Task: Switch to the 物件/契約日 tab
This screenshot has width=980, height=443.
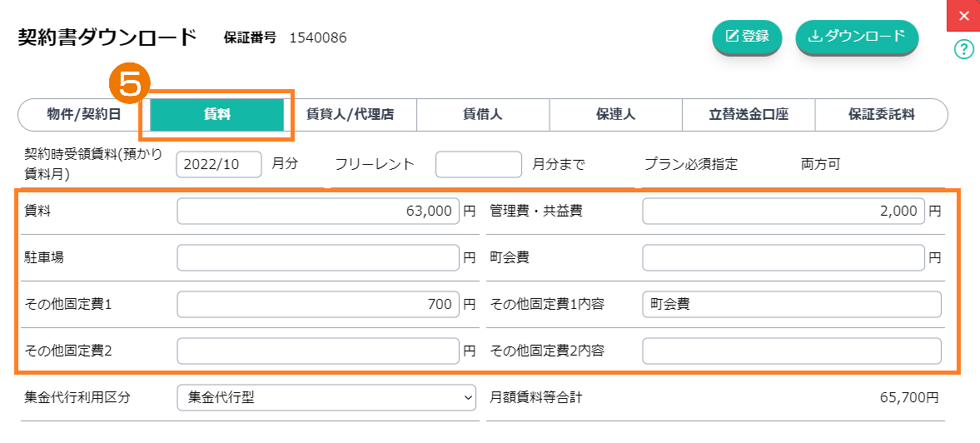Action: click(x=83, y=115)
